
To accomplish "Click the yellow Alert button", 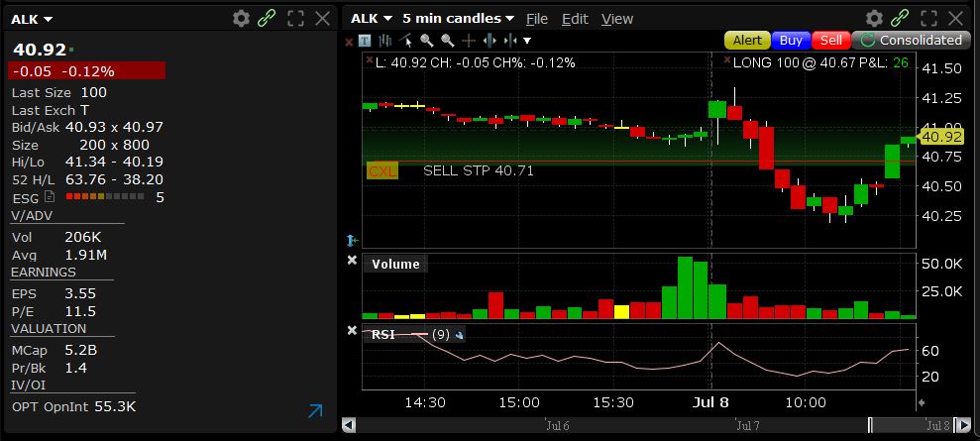I will [747, 41].
